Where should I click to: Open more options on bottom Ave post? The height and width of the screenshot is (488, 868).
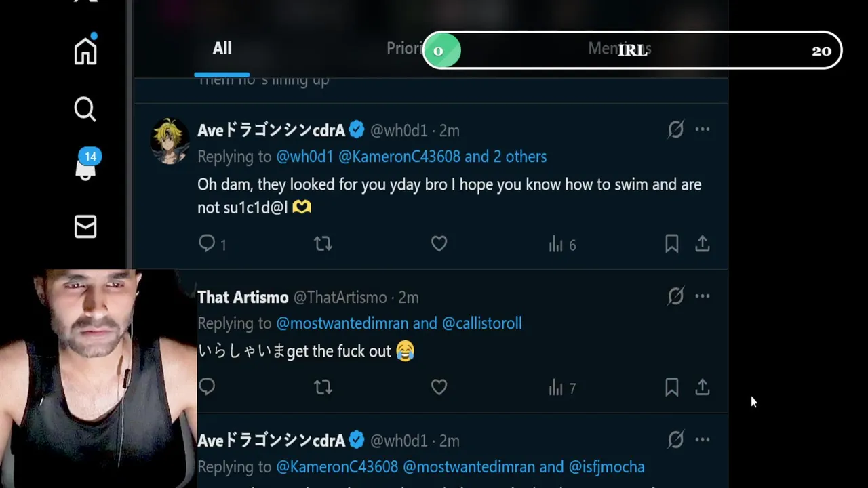703,440
